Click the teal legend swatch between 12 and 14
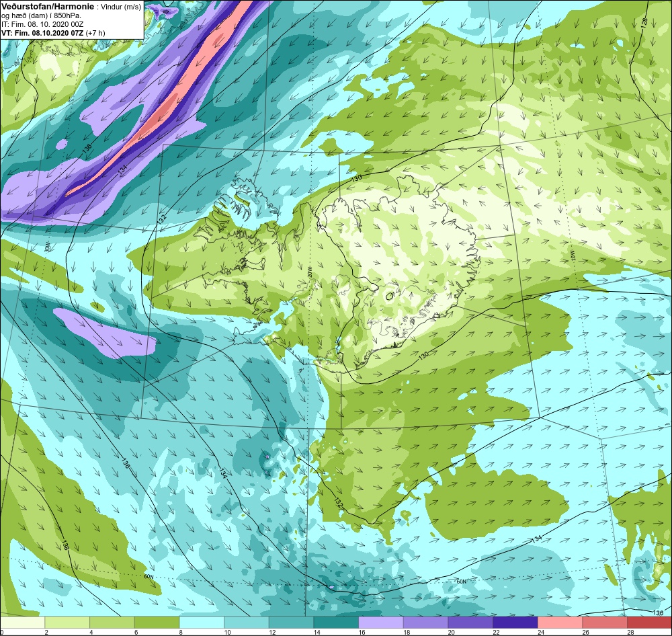The image size is (672, 636). point(291,623)
